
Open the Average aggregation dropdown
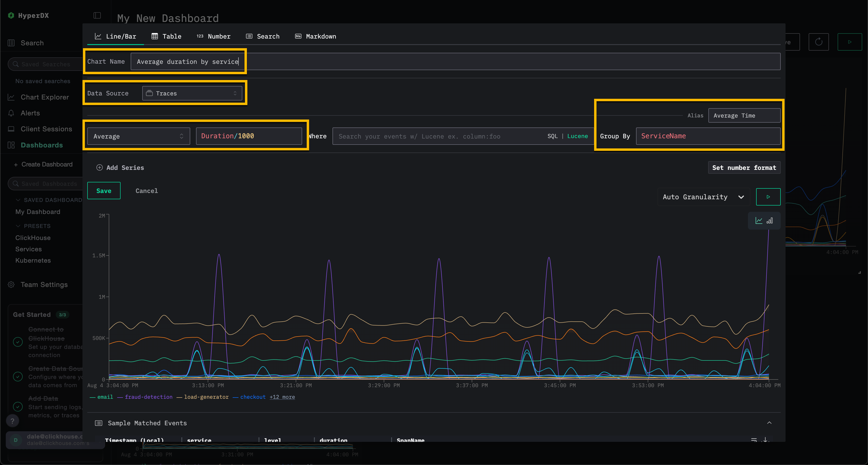pyautogui.click(x=138, y=136)
